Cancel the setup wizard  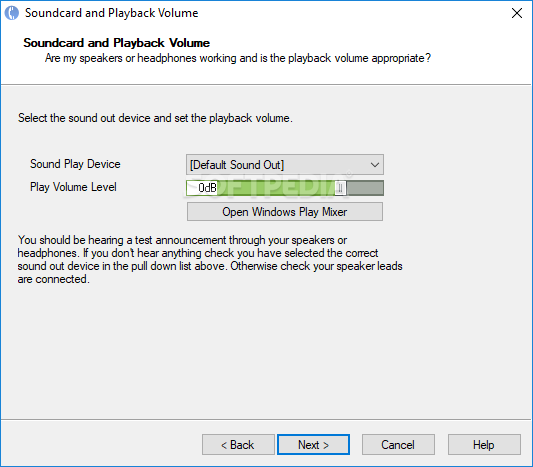pyautogui.click(x=398, y=445)
